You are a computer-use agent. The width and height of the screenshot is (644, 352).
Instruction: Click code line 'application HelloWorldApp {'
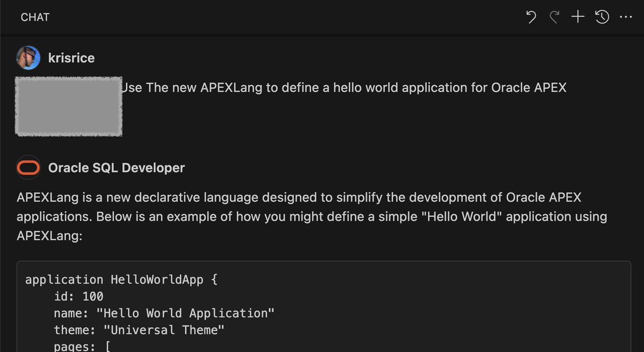[121, 280]
